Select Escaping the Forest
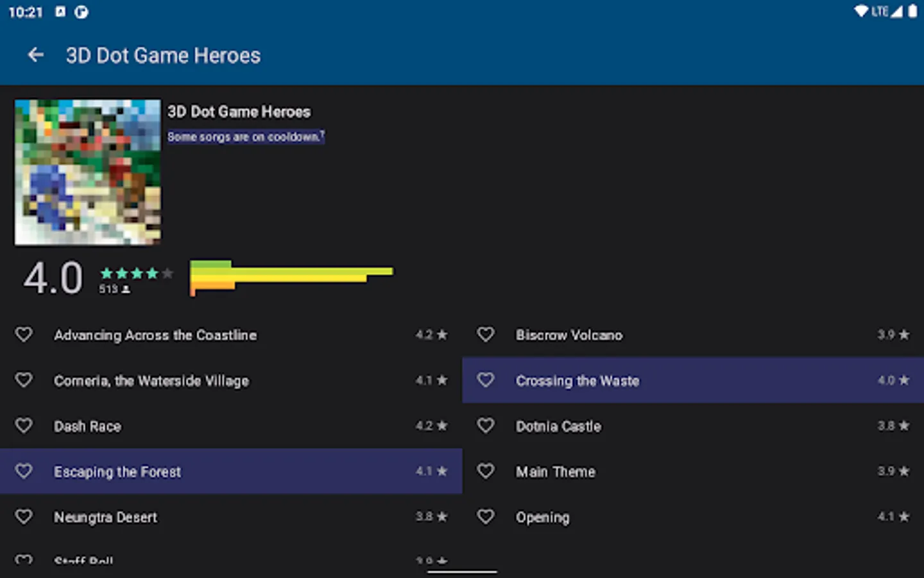The width and height of the screenshot is (924, 578). tap(231, 471)
